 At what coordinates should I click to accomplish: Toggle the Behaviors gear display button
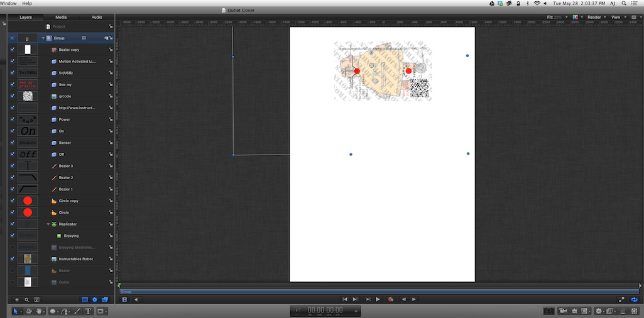pyautogui.click(x=95, y=300)
